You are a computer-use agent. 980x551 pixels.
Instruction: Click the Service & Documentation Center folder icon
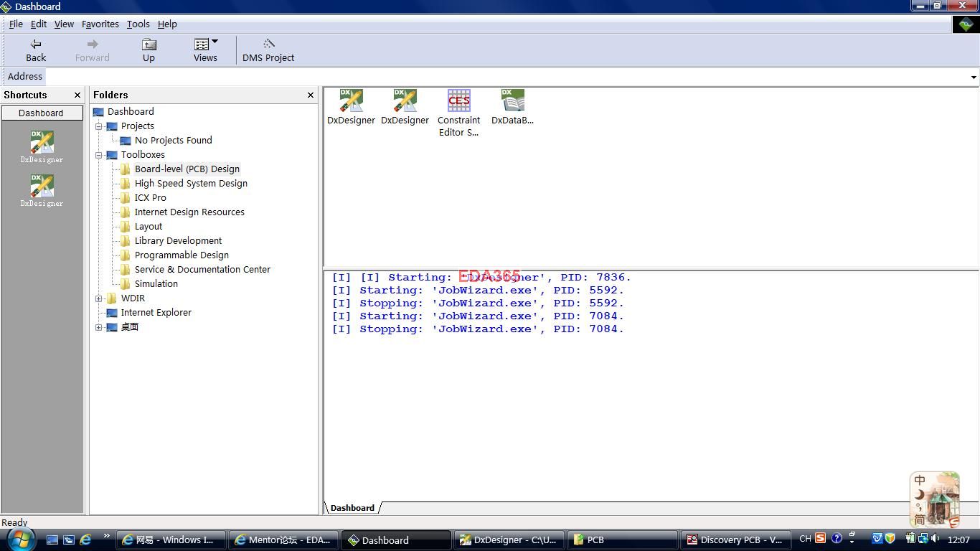(126, 269)
